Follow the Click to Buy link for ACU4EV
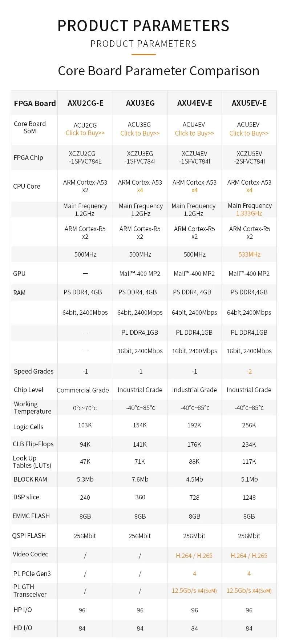The image size is (287, 644). [194, 133]
